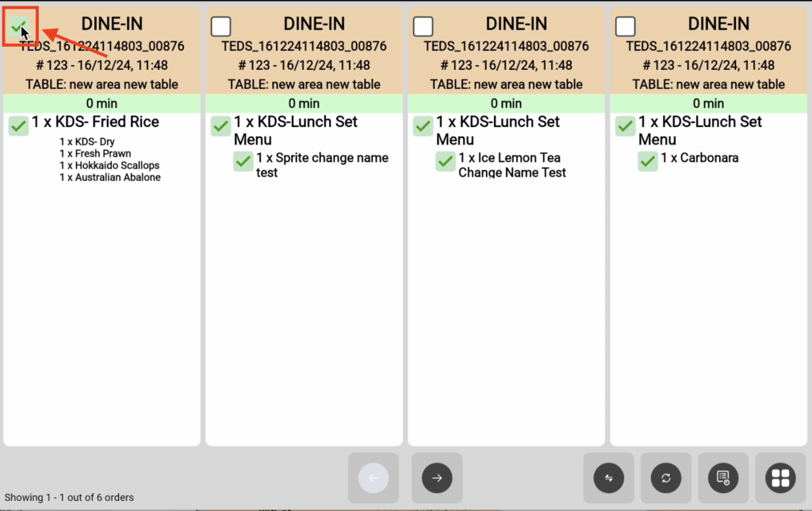Click the Showing 1 - 1 out of 6 orders text

tap(70, 497)
